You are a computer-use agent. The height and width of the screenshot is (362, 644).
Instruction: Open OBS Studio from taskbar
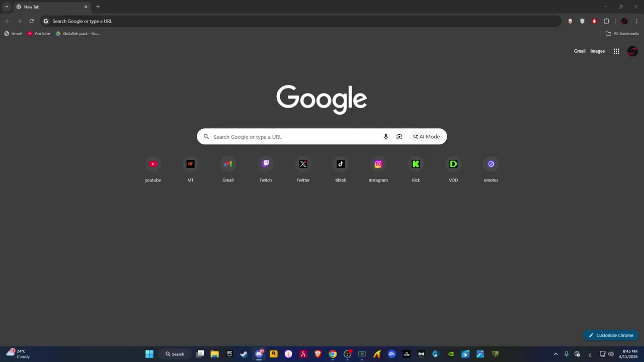348,354
